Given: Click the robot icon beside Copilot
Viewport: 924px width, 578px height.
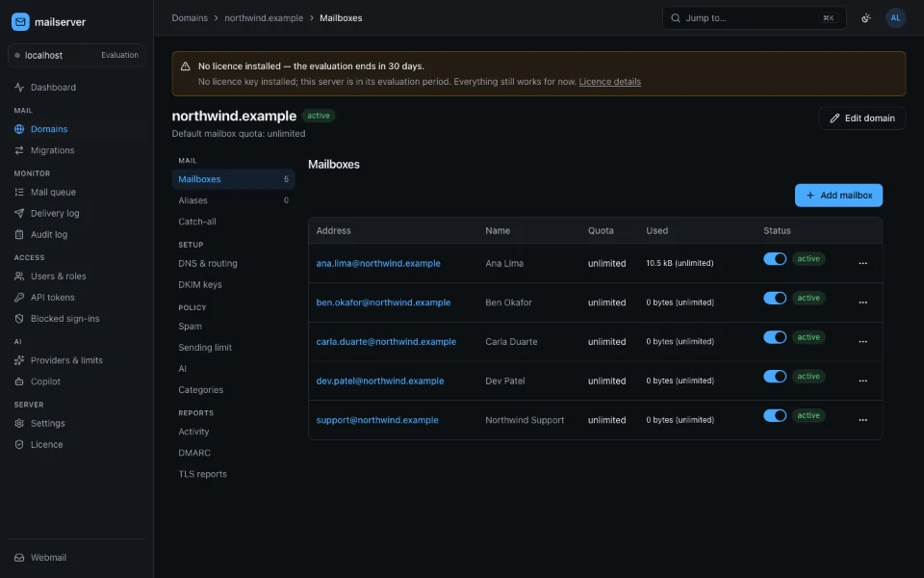Looking at the screenshot, I should [19, 381].
